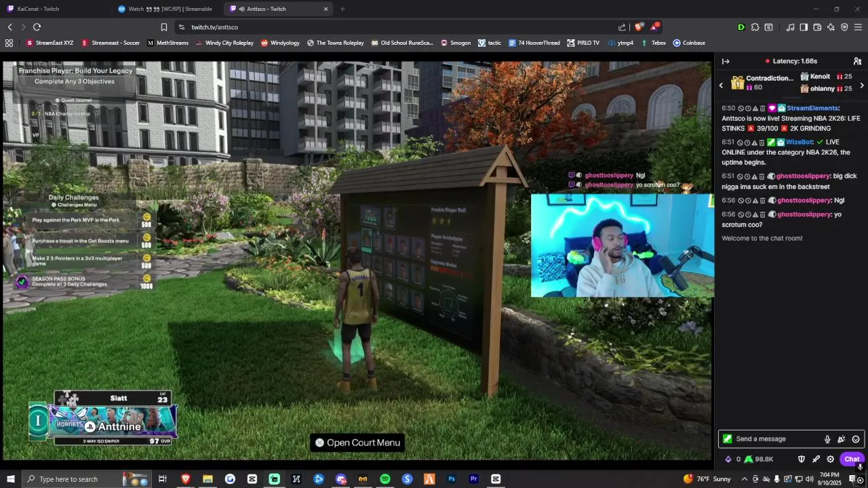Click the mod sword icon below chat
The height and width of the screenshot is (488, 868).
pyautogui.click(x=816, y=459)
